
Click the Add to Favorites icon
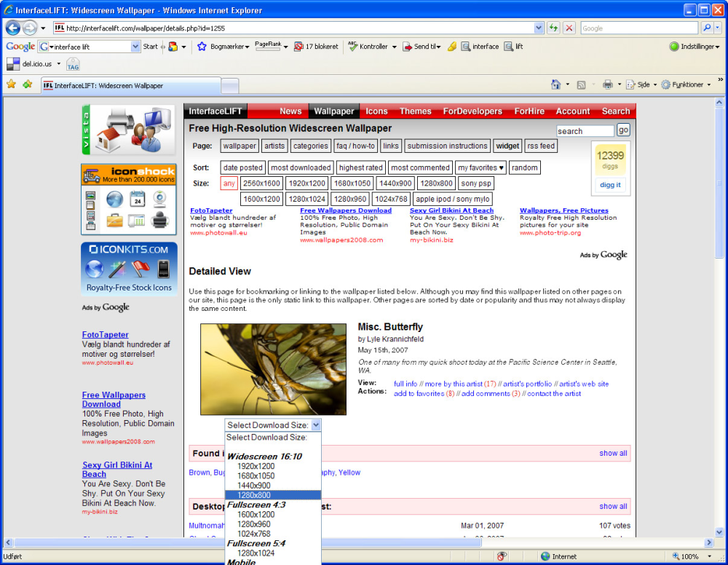point(28,84)
